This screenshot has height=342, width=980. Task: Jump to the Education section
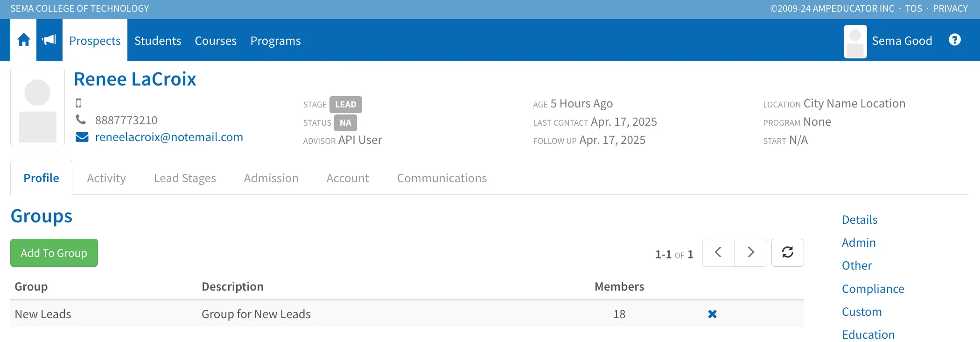click(868, 335)
